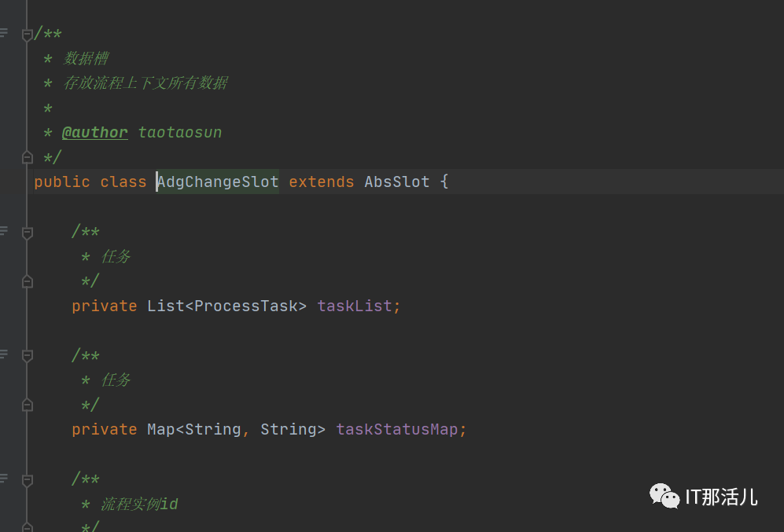Toggle rendered view icon beside taskList comment
Image resolution: width=784 pixels, height=532 pixels.
[x=3, y=230]
